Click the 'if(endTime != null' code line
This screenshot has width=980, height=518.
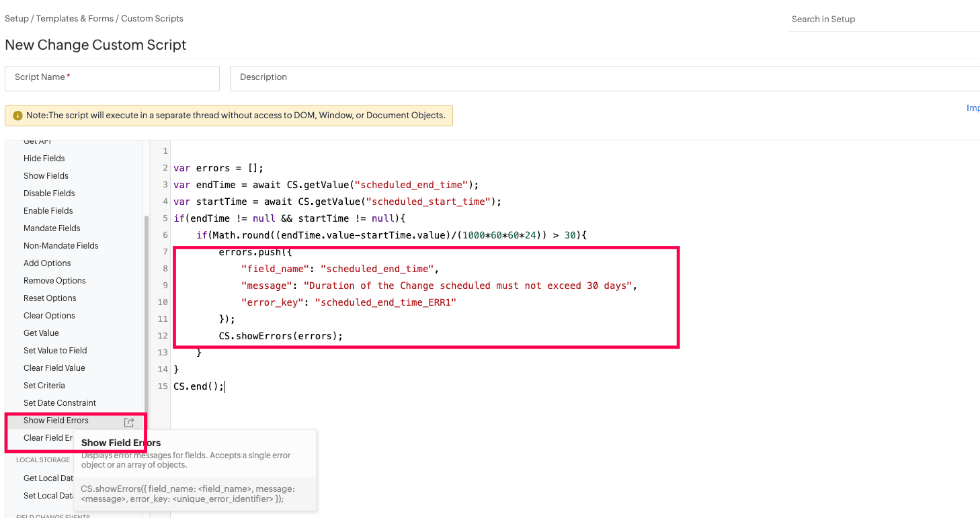click(x=290, y=218)
